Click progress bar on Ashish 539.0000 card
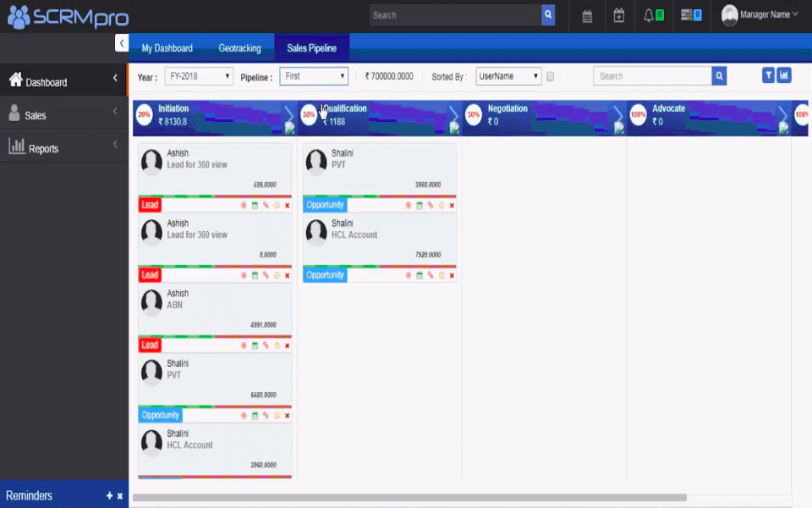 [215, 196]
